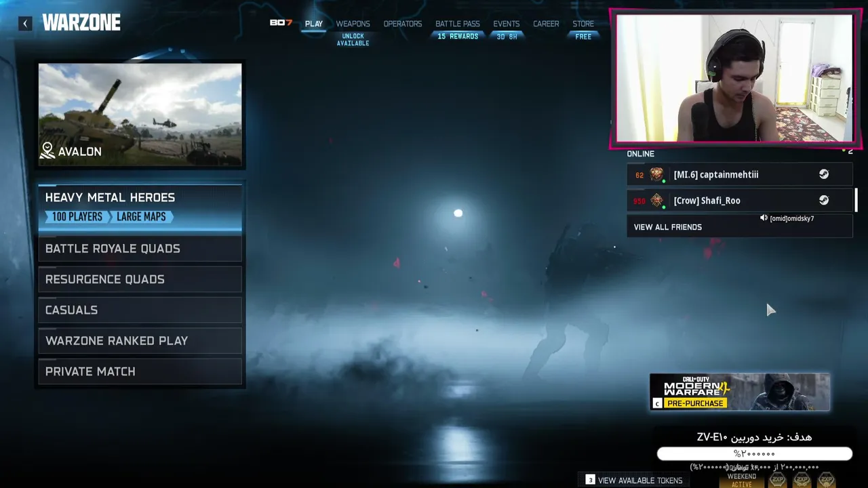Open the EVENTS tab
Viewport: 868px width, 488px height.
507,24
